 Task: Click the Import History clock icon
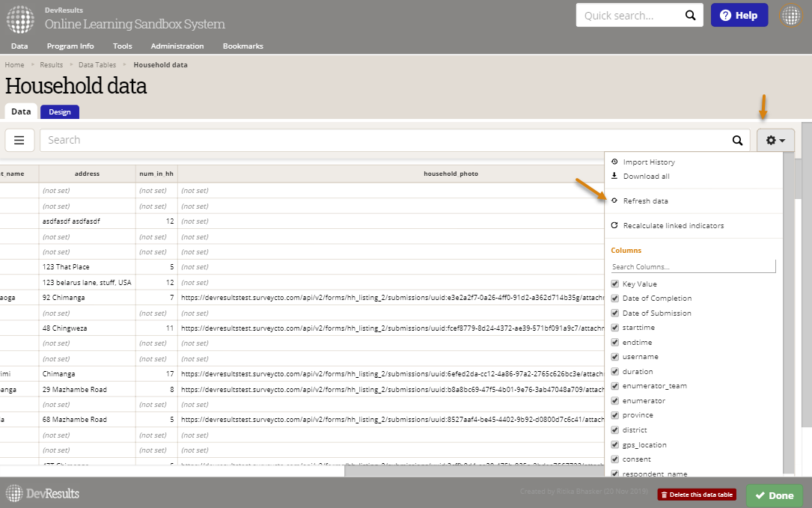[x=614, y=162]
